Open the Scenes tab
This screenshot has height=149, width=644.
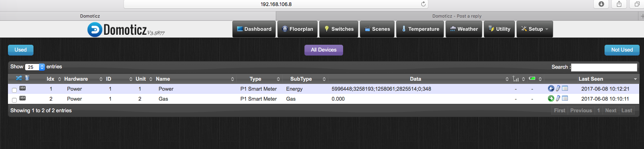(x=377, y=29)
